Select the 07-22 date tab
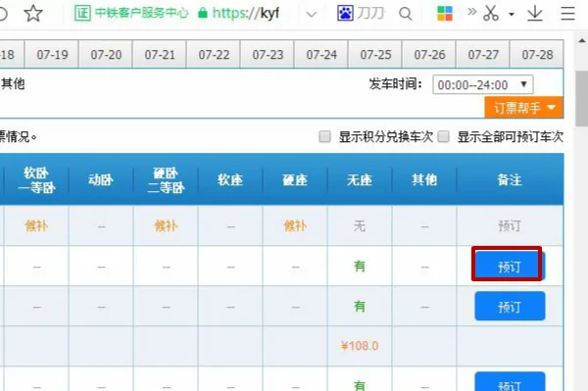 (x=214, y=55)
